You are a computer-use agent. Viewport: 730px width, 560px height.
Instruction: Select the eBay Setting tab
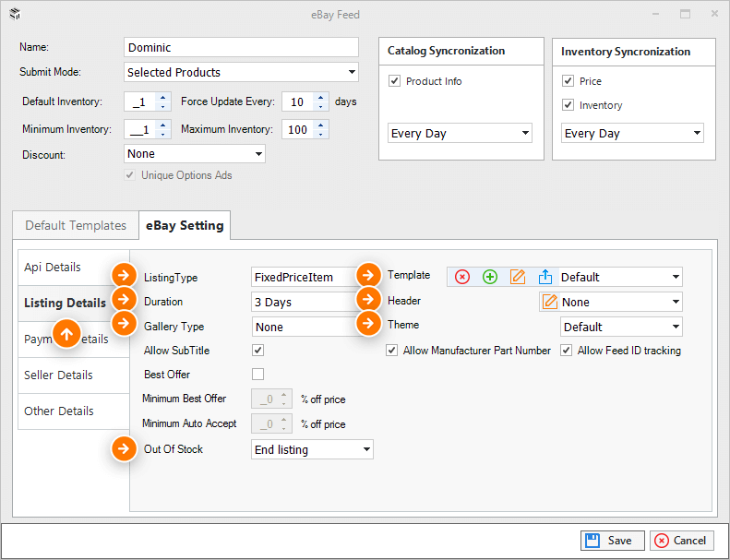click(x=185, y=225)
